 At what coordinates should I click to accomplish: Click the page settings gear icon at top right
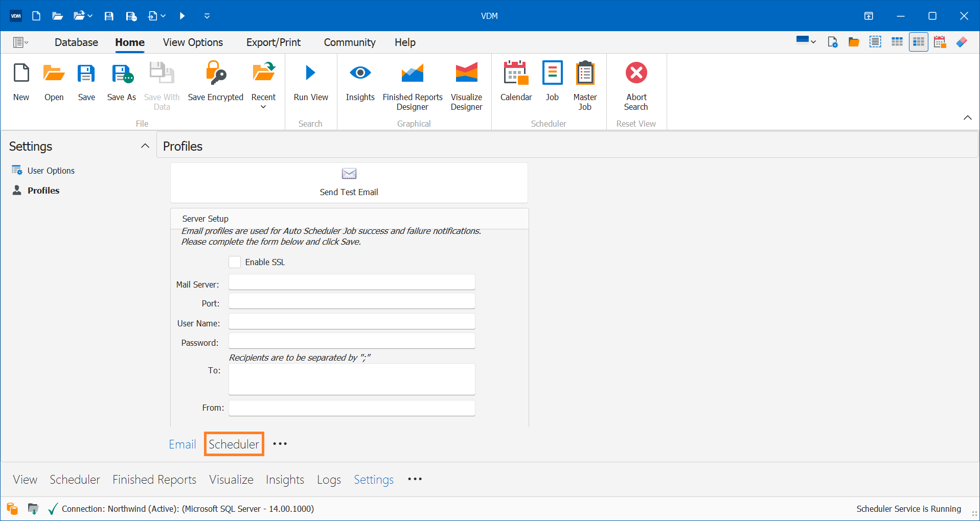point(832,42)
